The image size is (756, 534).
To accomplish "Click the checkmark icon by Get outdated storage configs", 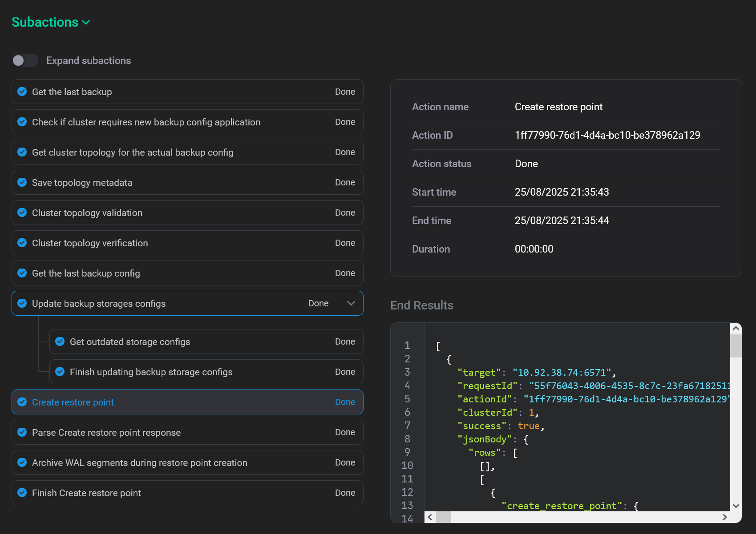I will pos(60,341).
